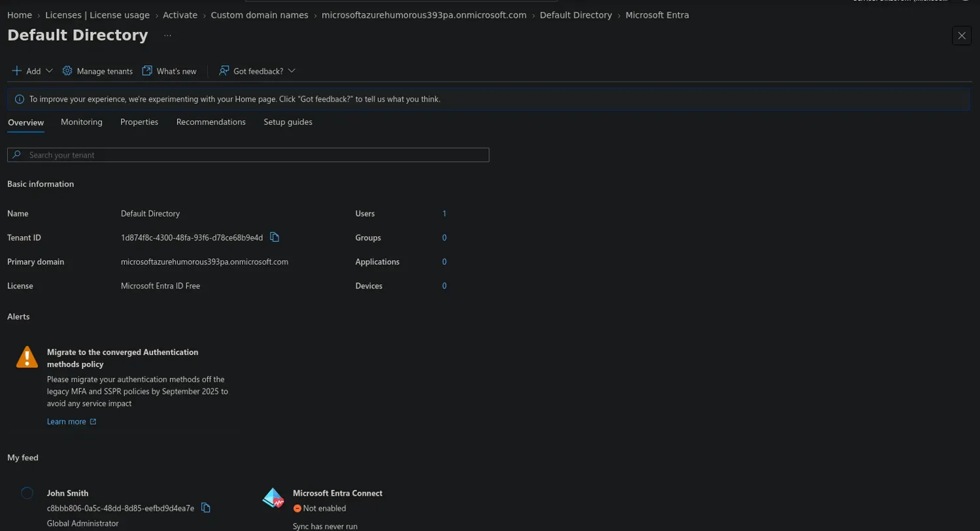Click the search magnifier icon

[17, 155]
